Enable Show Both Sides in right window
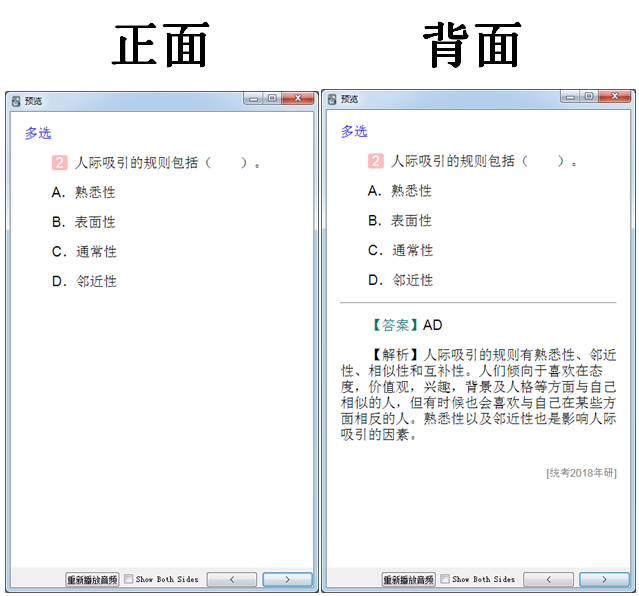 pos(445,579)
